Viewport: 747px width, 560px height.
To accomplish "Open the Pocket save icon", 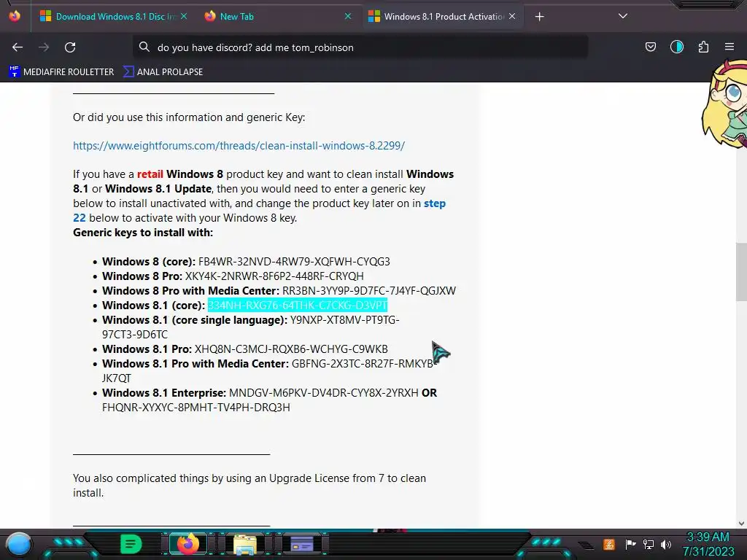I will click(x=650, y=47).
